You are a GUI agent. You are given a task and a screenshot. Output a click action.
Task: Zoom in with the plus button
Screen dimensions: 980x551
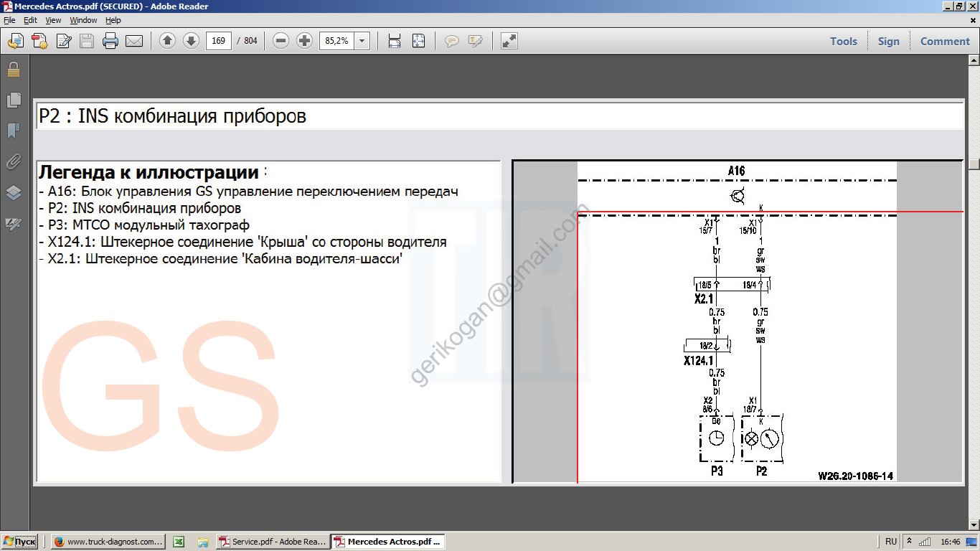[x=305, y=41]
